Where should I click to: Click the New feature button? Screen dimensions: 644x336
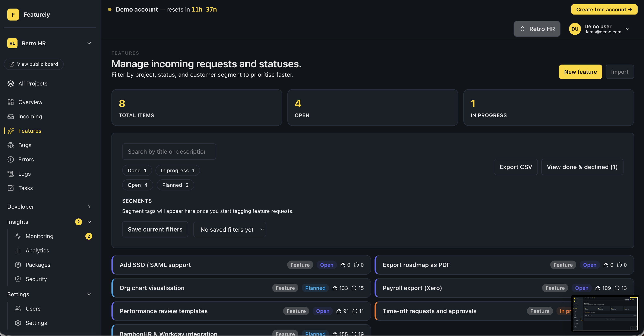tap(580, 72)
